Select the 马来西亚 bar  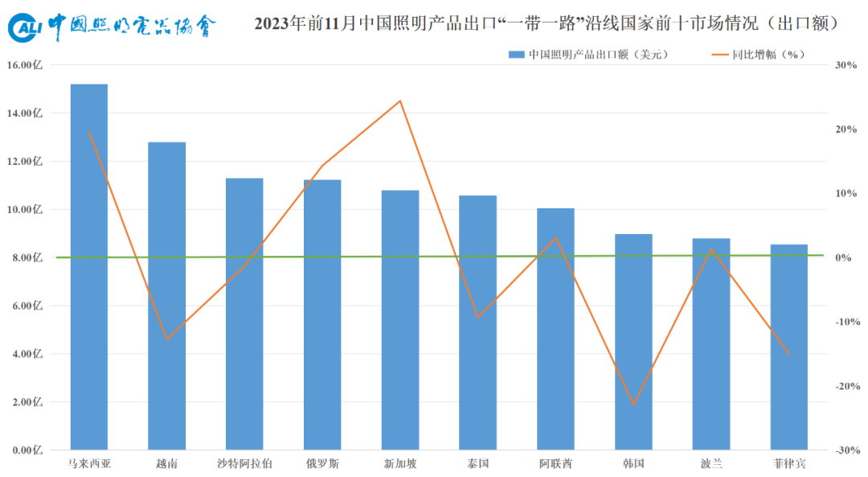pos(89,267)
